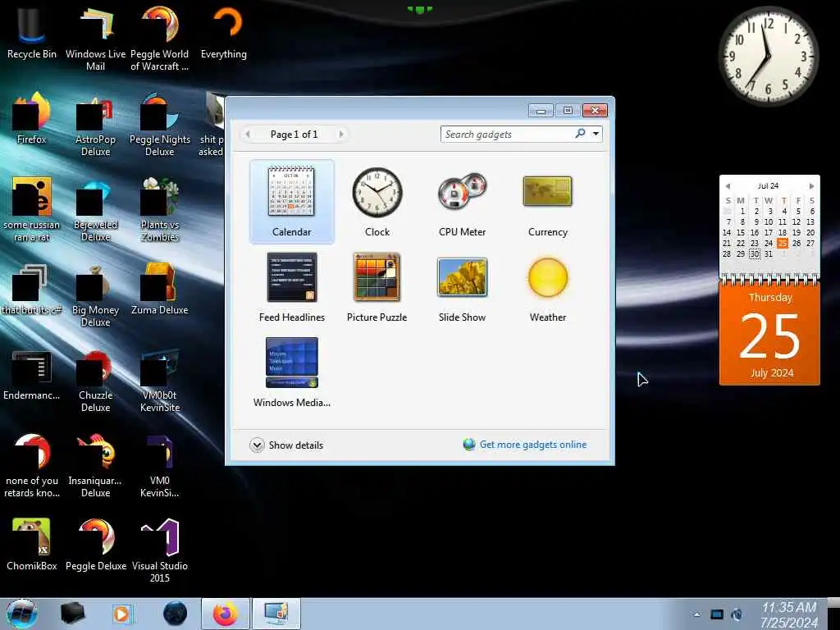Go to the previous gadget page arrow
This screenshot has height=630, width=840.
(x=248, y=134)
